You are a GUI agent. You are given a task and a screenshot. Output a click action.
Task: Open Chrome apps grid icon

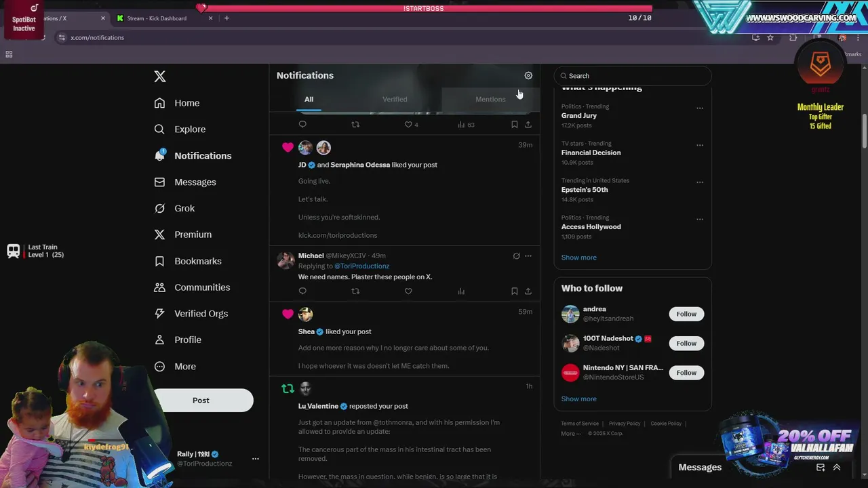coord(9,54)
